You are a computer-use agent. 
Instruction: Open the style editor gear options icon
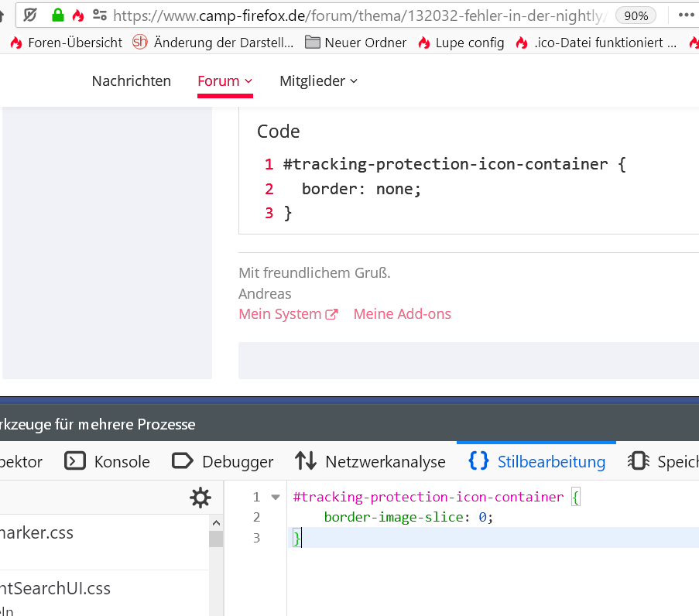click(x=200, y=498)
